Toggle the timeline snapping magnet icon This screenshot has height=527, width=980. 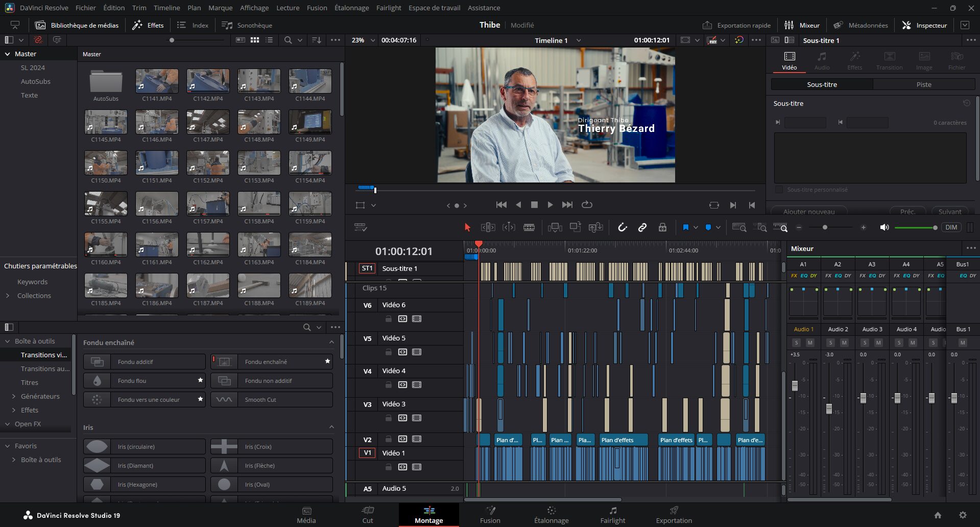pyautogui.click(x=622, y=227)
